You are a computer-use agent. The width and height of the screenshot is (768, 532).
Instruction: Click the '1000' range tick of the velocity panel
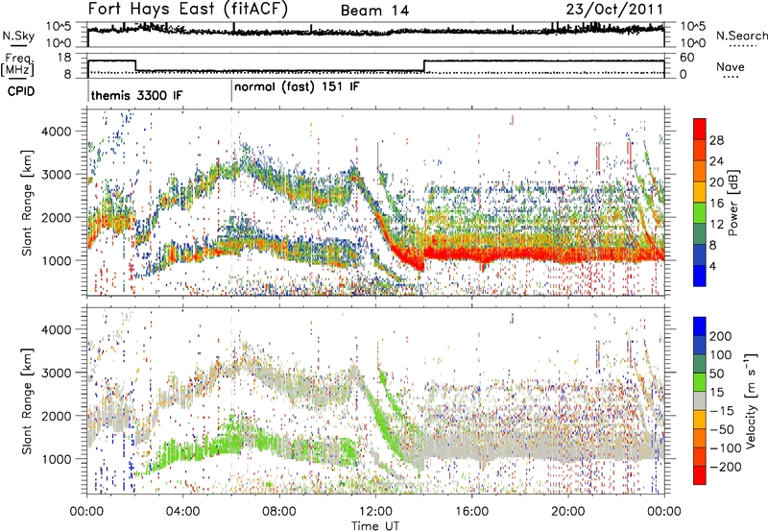57,459
